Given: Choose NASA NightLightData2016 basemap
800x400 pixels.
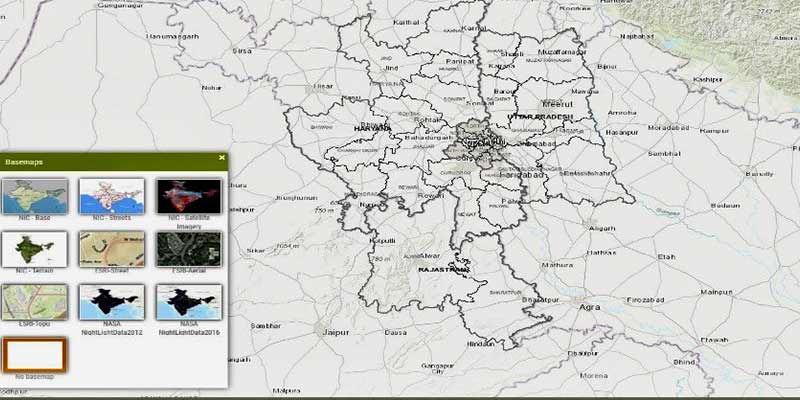Looking at the screenshot, I should pyautogui.click(x=189, y=301).
